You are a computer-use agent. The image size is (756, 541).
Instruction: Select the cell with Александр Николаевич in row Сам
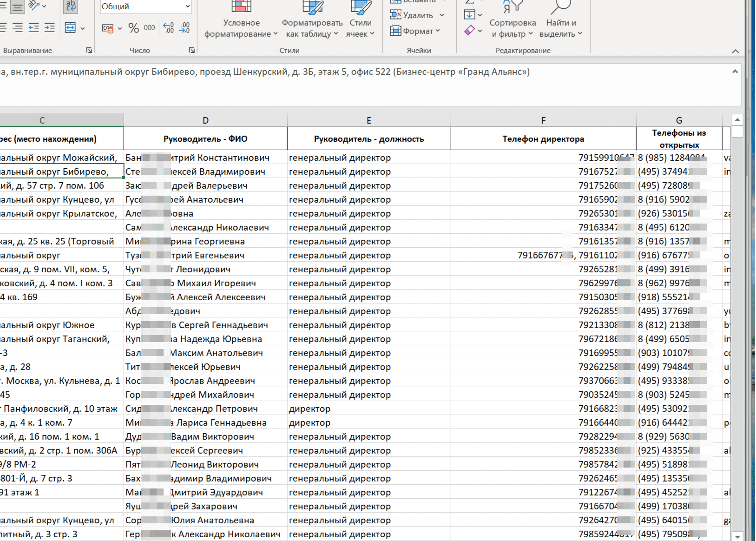[205, 227]
